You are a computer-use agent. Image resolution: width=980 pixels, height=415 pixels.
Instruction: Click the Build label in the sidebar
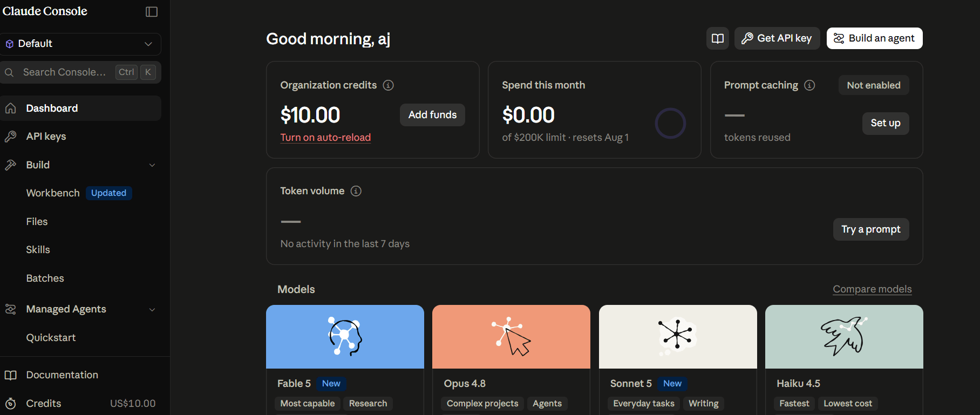click(x=38, y=165)
